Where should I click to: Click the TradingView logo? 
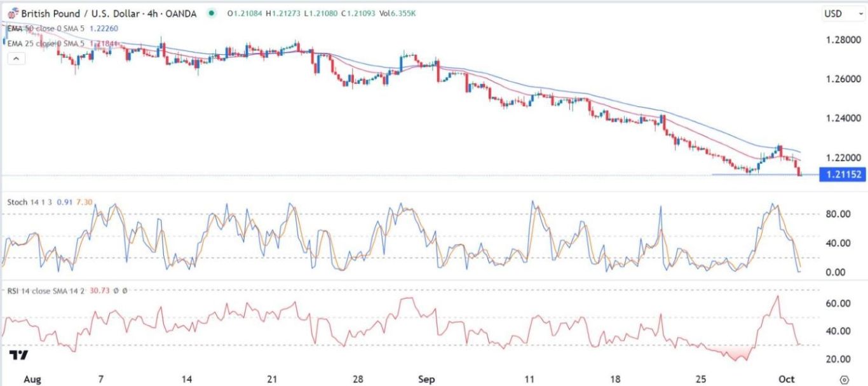pos(18,355)
